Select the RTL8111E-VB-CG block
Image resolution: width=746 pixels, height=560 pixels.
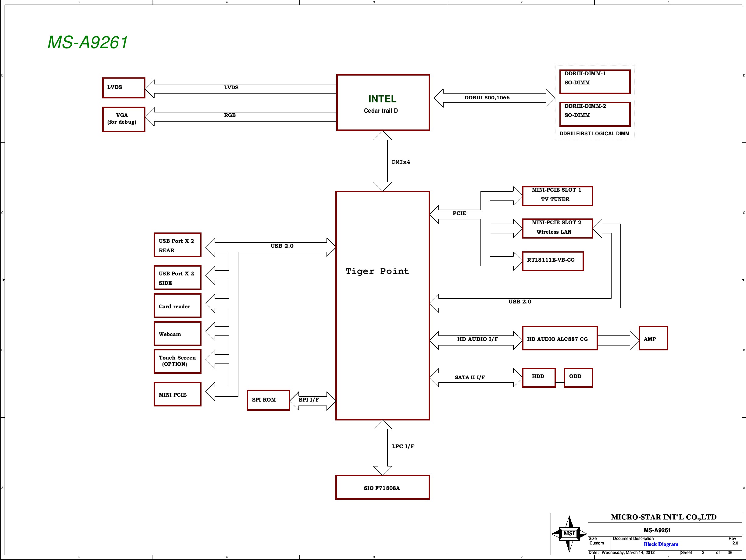(552, 261)
